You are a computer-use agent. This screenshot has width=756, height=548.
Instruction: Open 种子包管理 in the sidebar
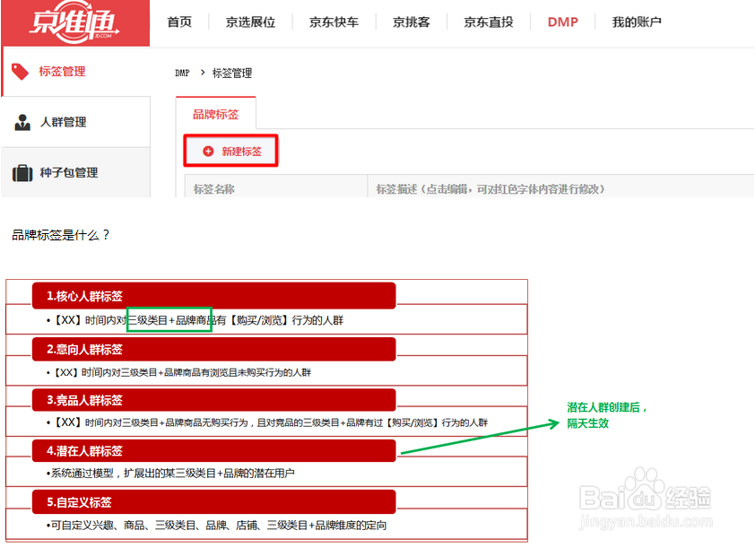(75, 172)
